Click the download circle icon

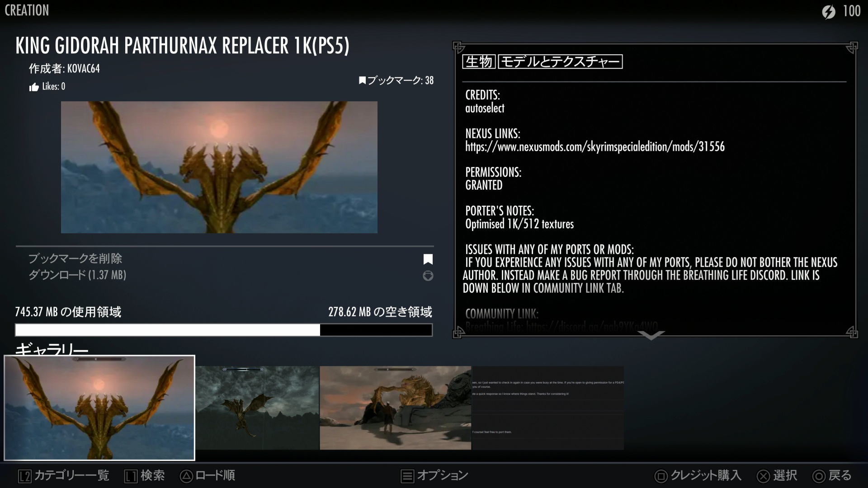tap(428, 276)
